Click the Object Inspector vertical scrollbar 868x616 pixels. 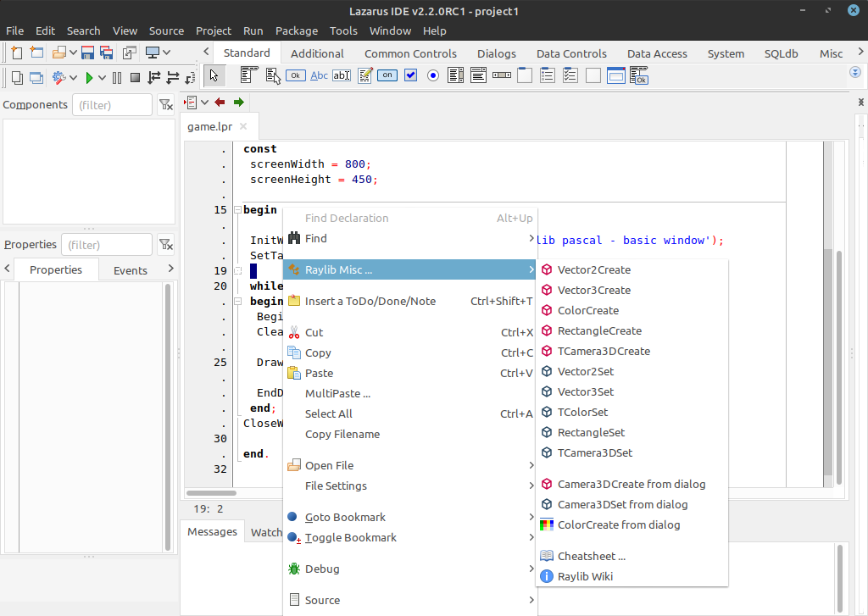pos(168,417)
